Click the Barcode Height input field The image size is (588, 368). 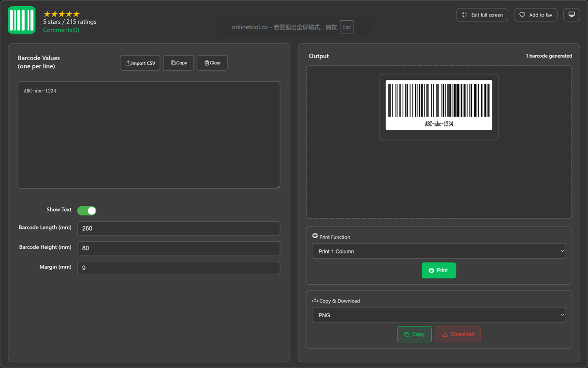coord(178,248)
